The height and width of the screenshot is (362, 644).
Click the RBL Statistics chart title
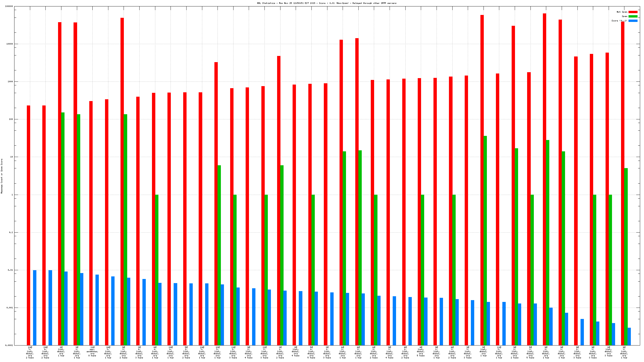tap(326, 3)
